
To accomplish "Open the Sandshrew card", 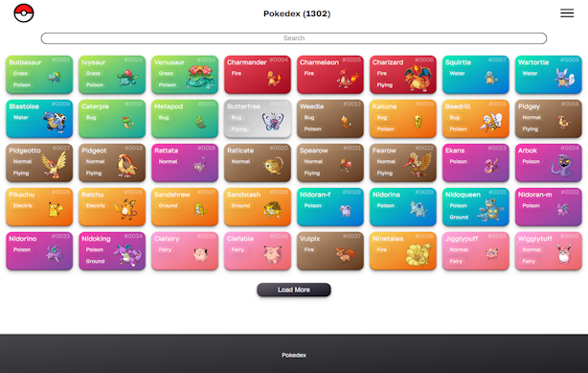I will pyautogui.click(x=185, y=206).
